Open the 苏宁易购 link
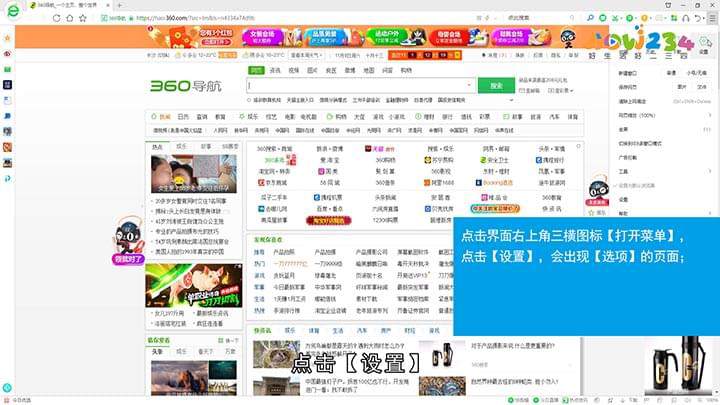 coord(439,160)
